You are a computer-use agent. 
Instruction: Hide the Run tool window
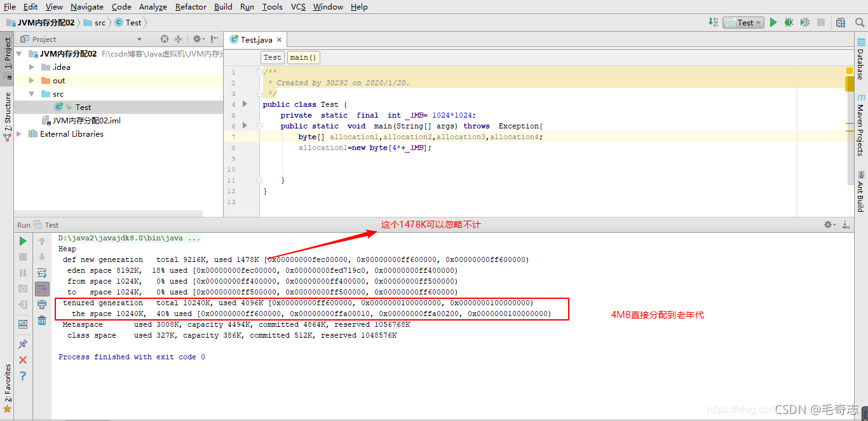pyautogui.click(x=846, y=224)
